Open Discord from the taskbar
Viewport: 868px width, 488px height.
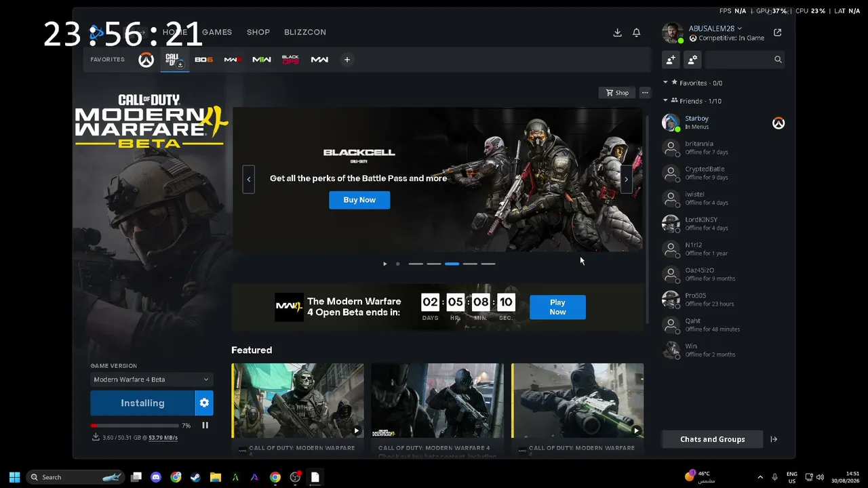[156, 477]
